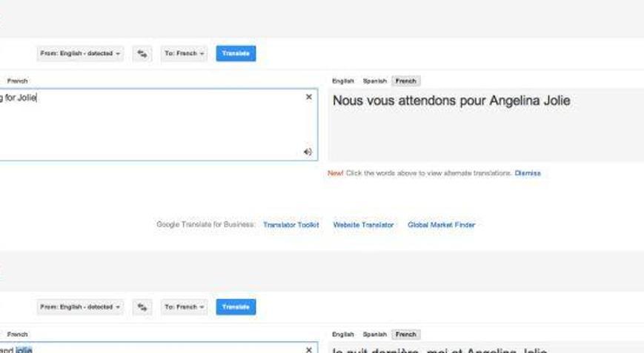Expand lower 'From: English - detected' dropdown
644x353 pixels.
tap(81, 307)
